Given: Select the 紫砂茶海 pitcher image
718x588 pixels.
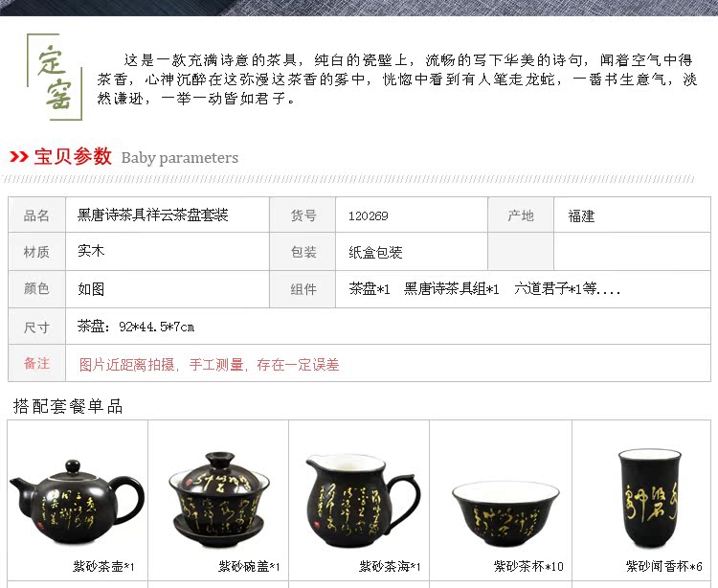Looking at the screenshot, I should 362,501.
